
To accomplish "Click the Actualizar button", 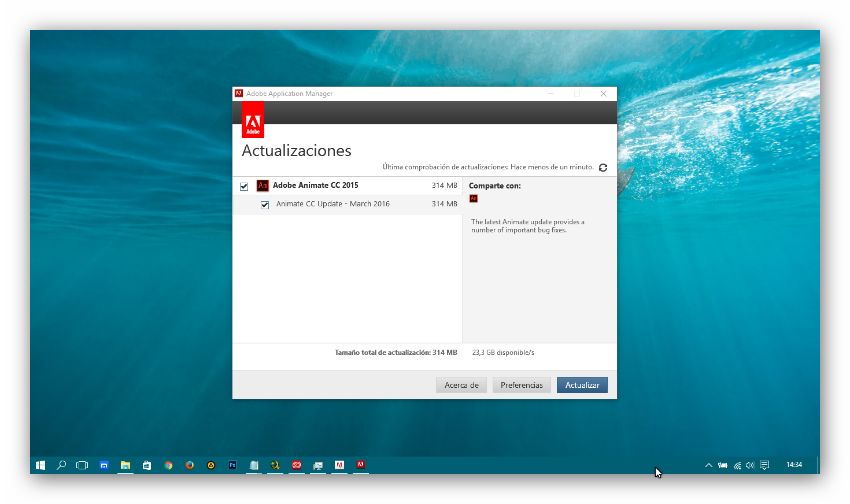I will [582, 385].
